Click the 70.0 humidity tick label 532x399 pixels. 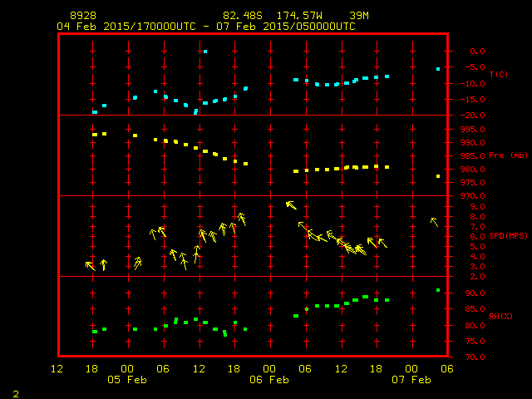click(x=475, y=357)
